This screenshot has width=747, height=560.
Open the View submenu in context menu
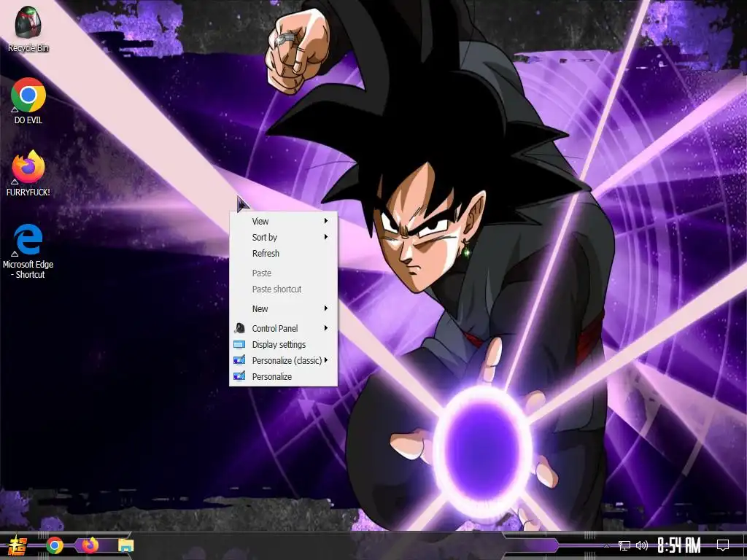point(284,221)
